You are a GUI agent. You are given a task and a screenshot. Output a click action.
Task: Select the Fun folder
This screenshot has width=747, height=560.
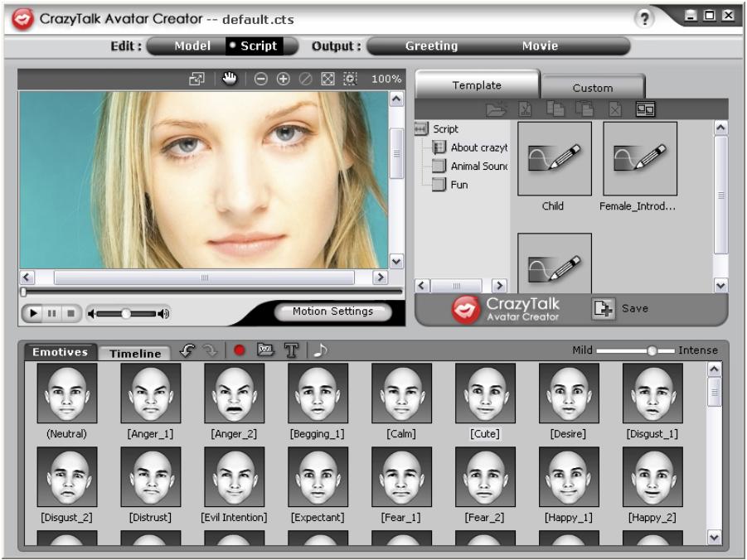click(x=450, y=185)
